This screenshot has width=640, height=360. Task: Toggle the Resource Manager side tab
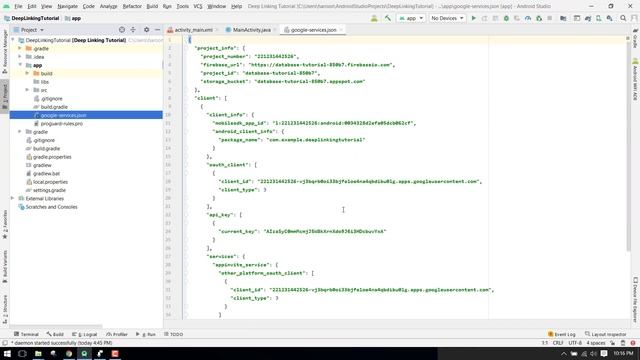[5, 51]
